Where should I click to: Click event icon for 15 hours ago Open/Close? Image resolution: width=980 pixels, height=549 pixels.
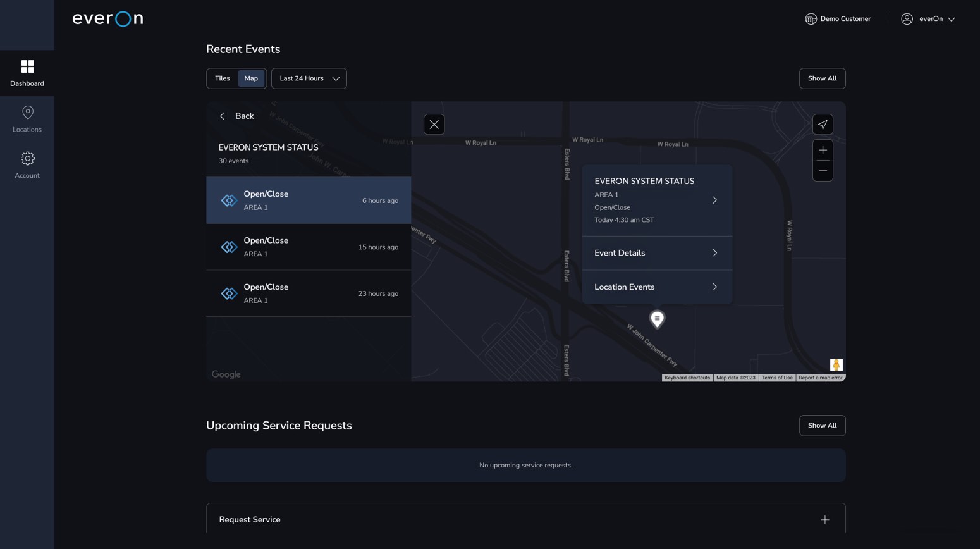coord(229,247)
